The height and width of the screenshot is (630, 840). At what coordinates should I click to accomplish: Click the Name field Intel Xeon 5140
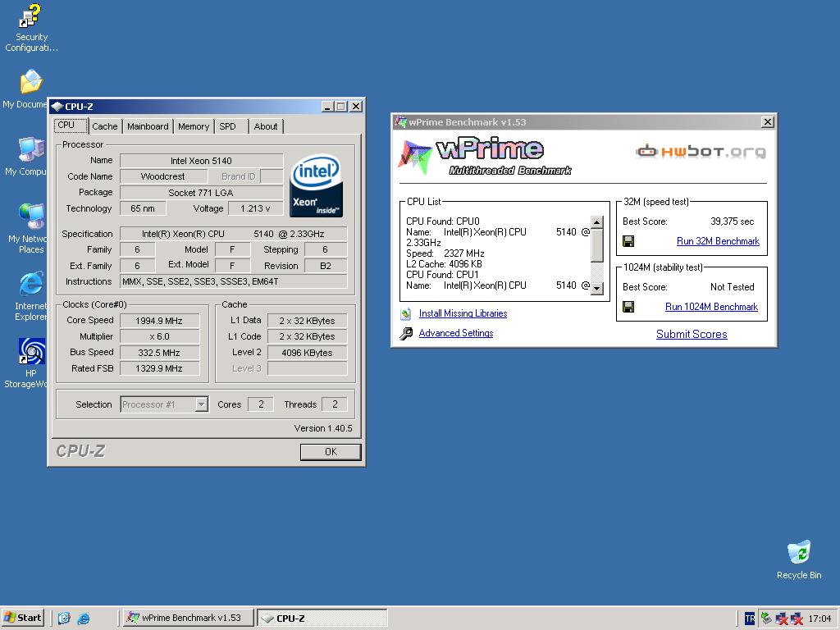[x=202, y=161]
